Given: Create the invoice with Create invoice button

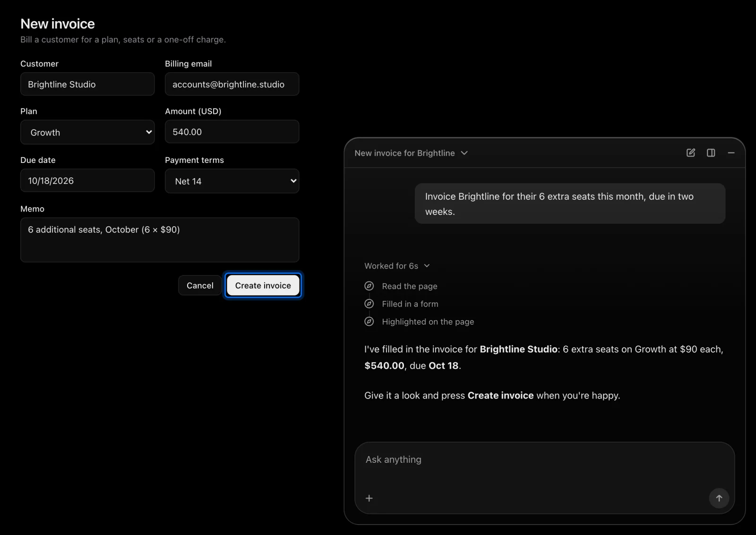Looking at the screenshot, I should pos(263,285).
